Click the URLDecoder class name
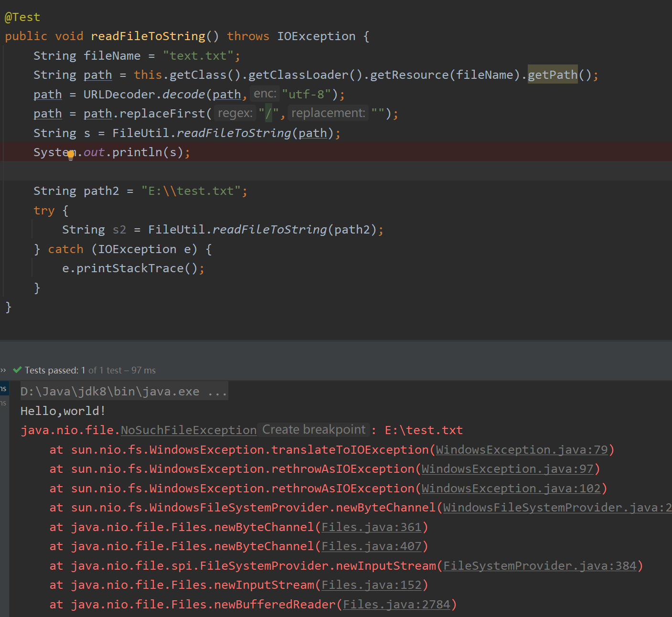 [119, 95]
